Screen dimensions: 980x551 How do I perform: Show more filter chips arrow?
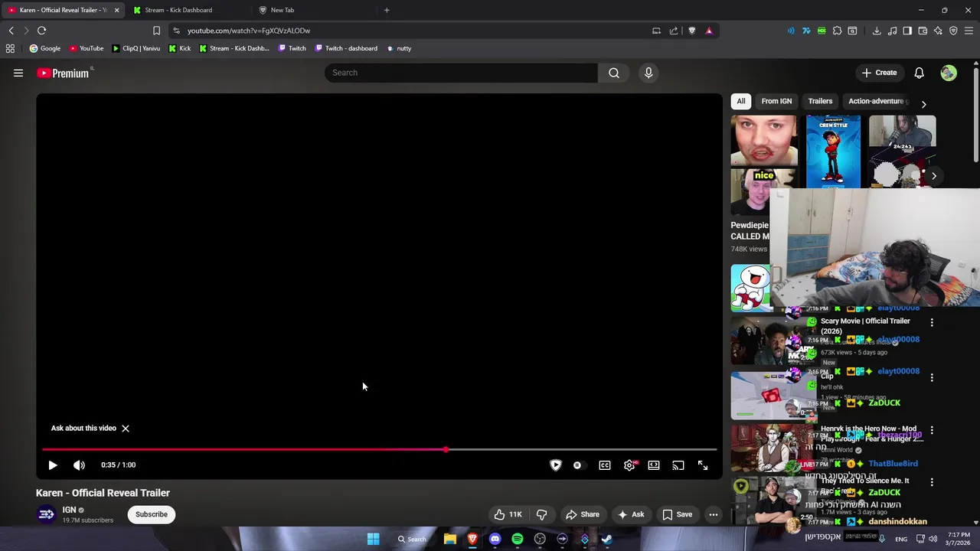click(923, 104)
